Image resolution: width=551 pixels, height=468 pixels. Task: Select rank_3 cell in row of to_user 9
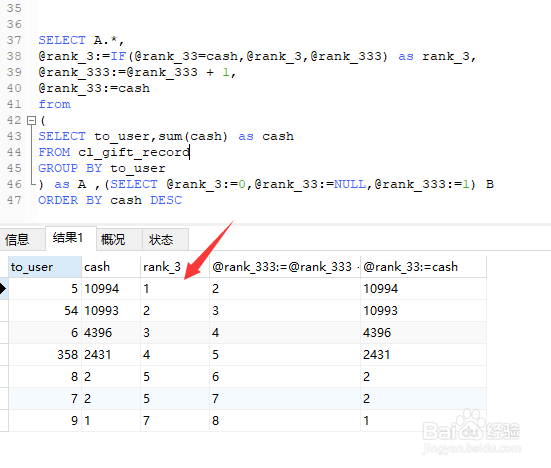[x=175, y=421]
